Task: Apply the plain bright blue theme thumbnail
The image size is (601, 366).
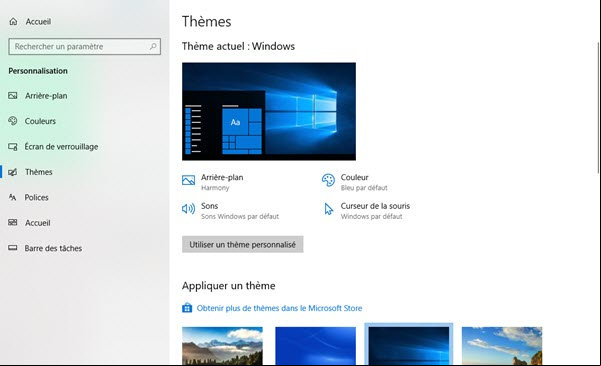Action: click(315, 345)
